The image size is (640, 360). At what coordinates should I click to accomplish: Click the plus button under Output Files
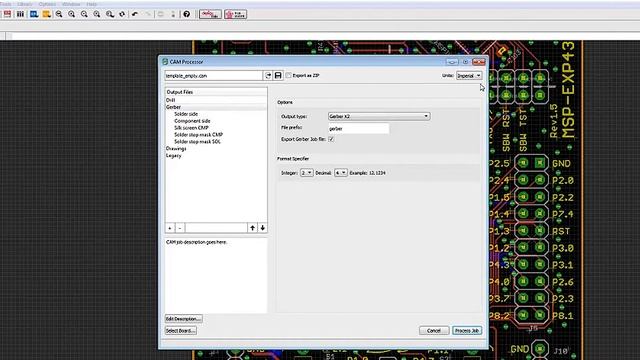170,228
